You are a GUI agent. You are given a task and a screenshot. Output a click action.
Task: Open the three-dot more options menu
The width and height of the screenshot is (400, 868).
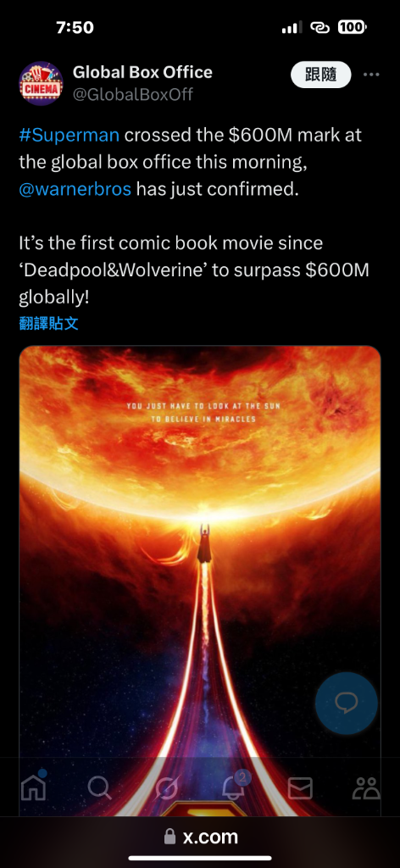pyautogui.click(x=371, y=75)
